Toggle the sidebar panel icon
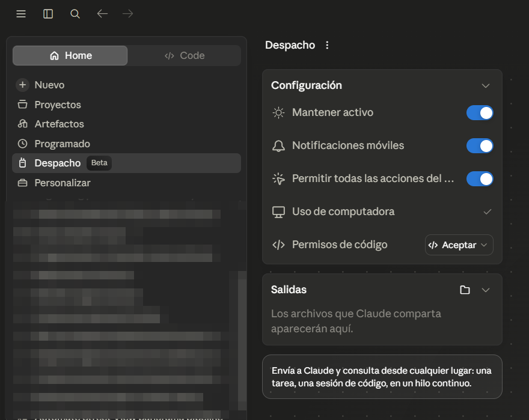The height and width of the screenshot is (420, 529). pyautogui.click(x=48, y=14)
